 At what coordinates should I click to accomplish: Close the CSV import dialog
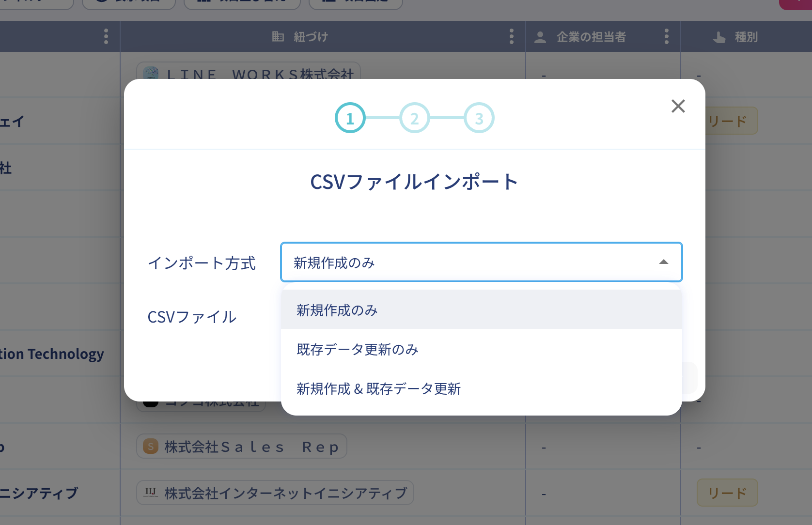(678, 106)
